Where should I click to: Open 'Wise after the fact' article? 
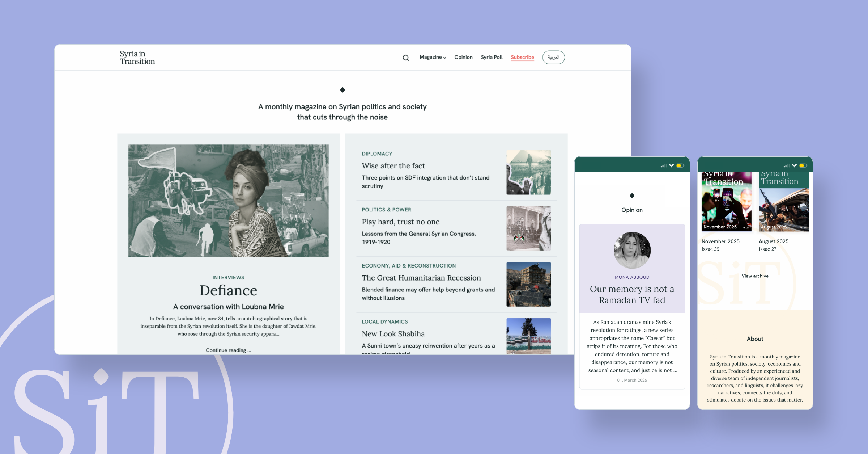point(393,166)
